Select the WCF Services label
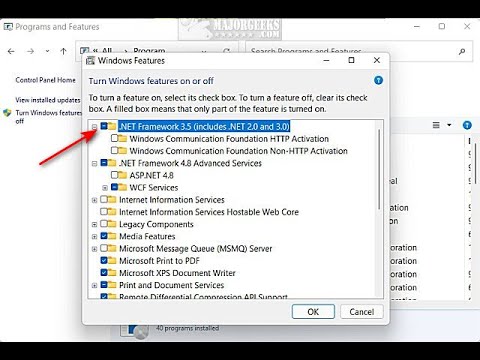The height and width of the screenshot is (360, 480). pyautogui.click(x=154, y=187)
